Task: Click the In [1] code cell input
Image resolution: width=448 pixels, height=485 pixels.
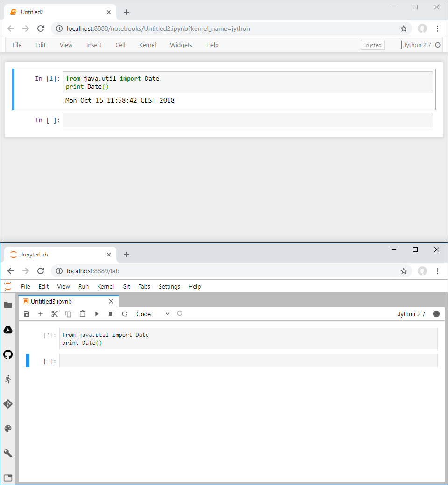Action: tap(248, 82)
